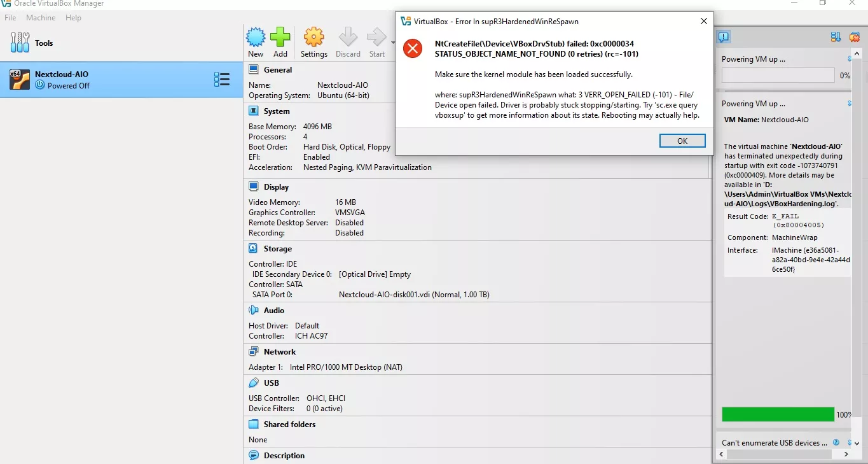This screenshot has height=464, width=868.
Task: Select the Nextcloud-AIO VM entry name
Action: pyautogui.click(x=62, y=74)
